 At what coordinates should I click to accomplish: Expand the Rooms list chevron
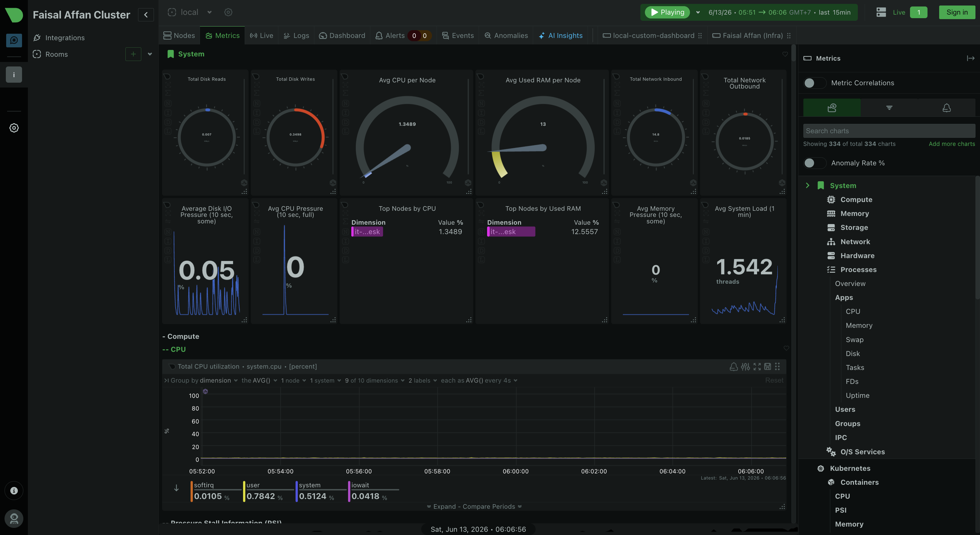[x=150, y=54]
